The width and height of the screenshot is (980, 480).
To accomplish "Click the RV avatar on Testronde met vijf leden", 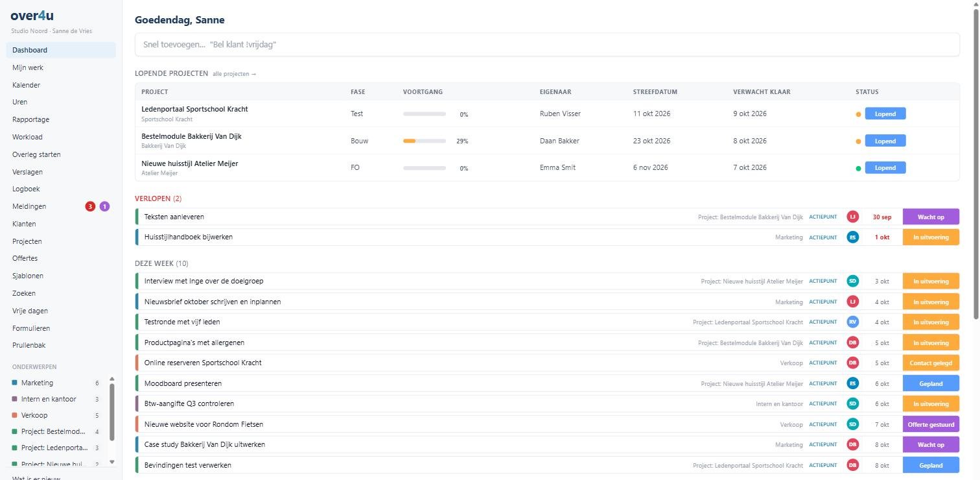I will pos(852,322).
